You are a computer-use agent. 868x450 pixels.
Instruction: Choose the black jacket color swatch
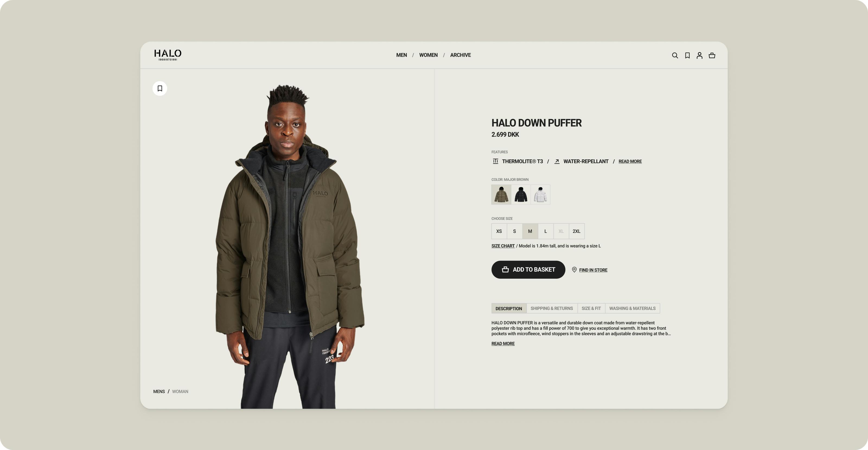[521, 195]
